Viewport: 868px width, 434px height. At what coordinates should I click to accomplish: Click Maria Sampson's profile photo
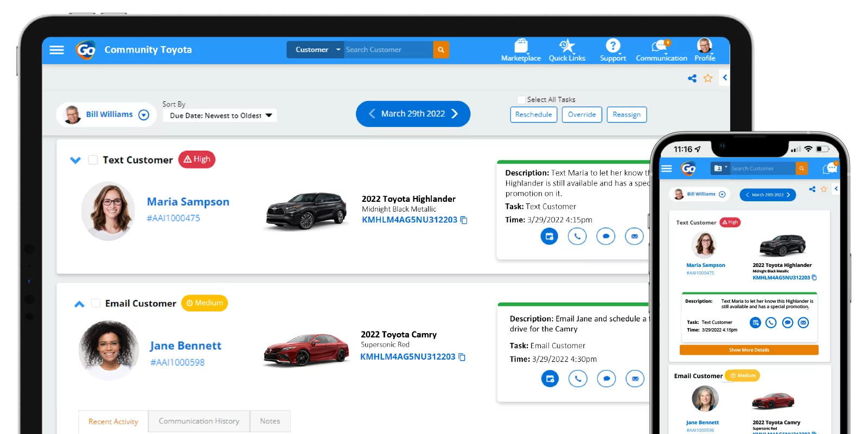coord(108,211)
